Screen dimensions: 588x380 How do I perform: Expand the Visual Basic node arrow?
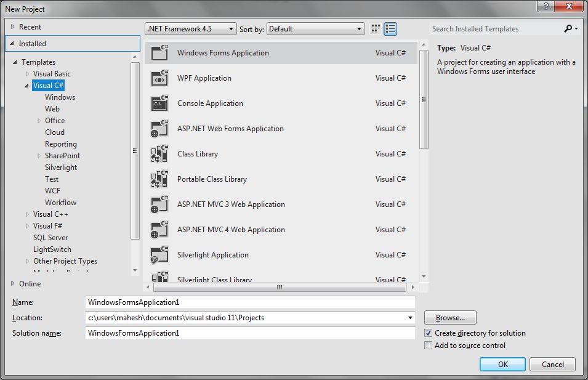point(27,74)
